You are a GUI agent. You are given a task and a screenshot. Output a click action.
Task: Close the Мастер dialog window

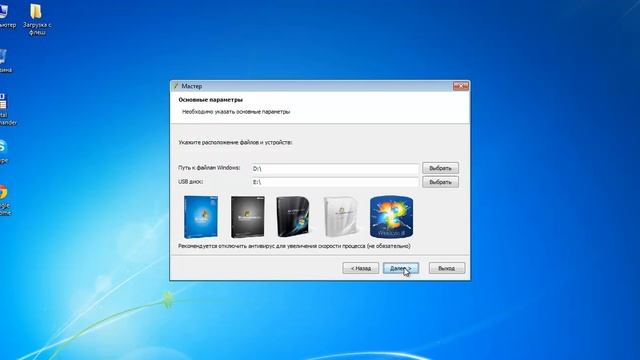tap(461, 86)
